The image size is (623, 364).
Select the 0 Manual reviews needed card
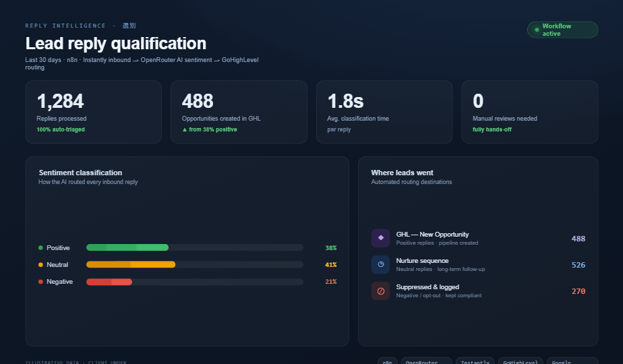click(x=530, y=112)
